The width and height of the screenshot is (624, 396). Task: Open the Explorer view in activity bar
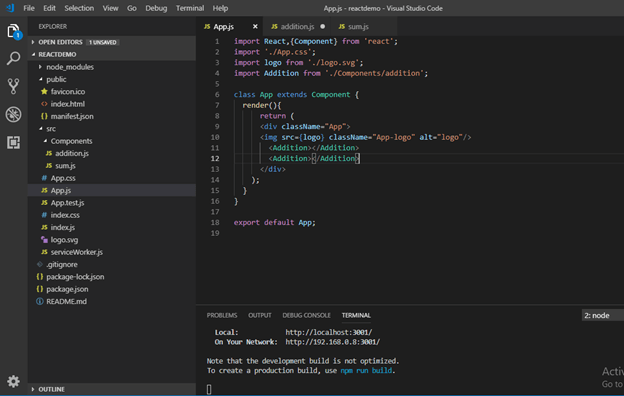(x=13, y=31)
